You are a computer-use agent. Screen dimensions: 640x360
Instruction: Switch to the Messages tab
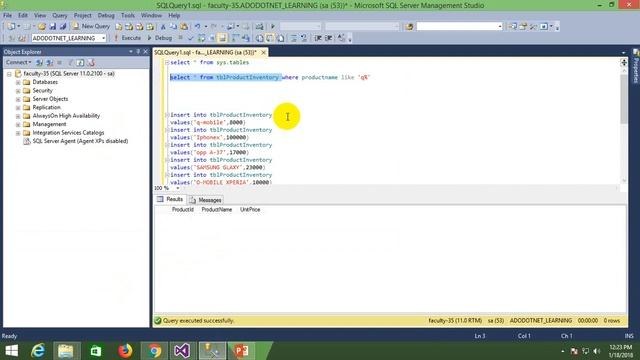[205, 200]
